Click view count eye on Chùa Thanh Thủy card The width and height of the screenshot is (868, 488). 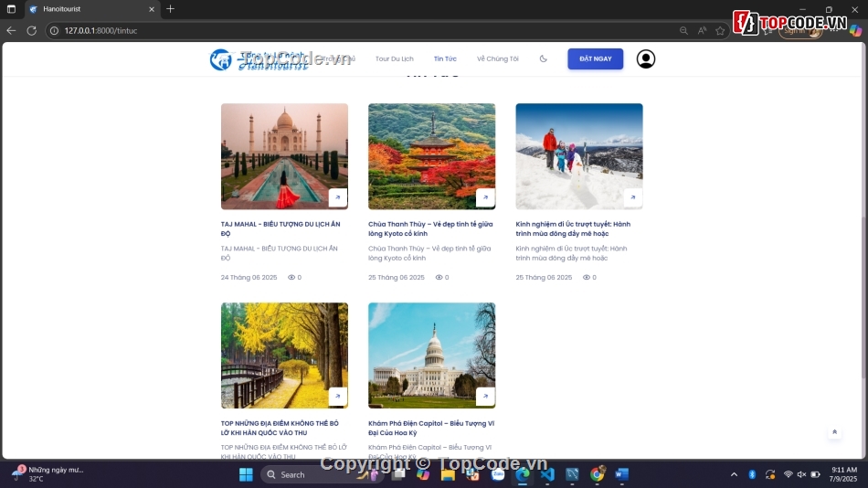click(439, 278)
